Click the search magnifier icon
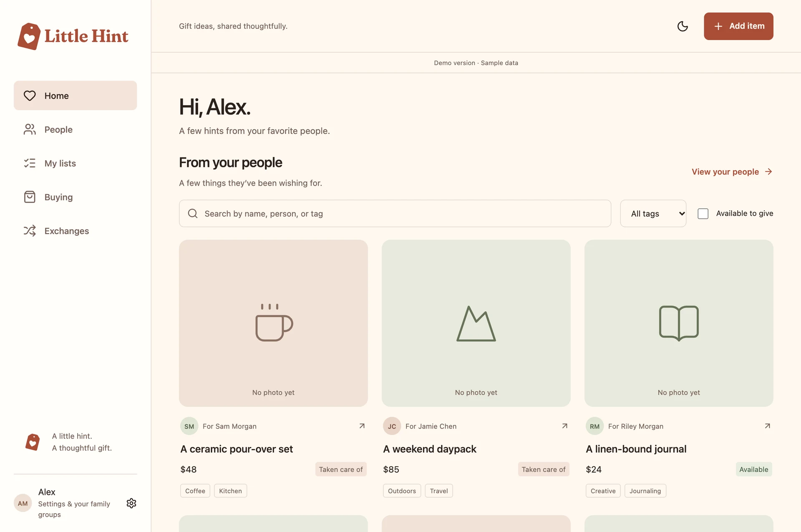This screenshot has width=801, height=532. pos(193,214)
